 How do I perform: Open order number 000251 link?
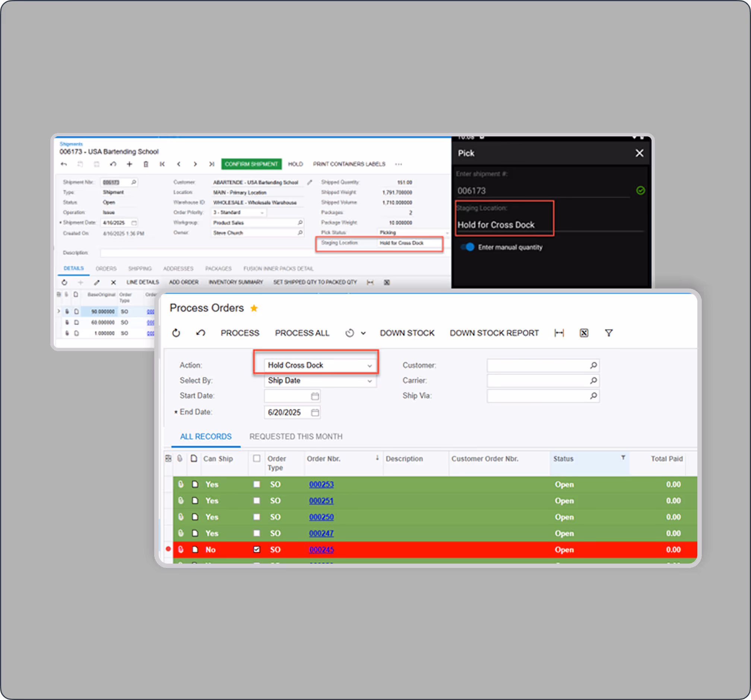[321, 501]
